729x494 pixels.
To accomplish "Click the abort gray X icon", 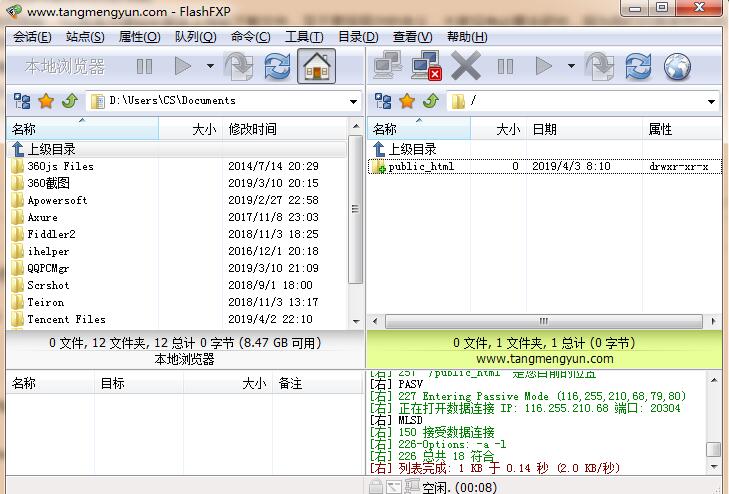I will pos(466,66).
